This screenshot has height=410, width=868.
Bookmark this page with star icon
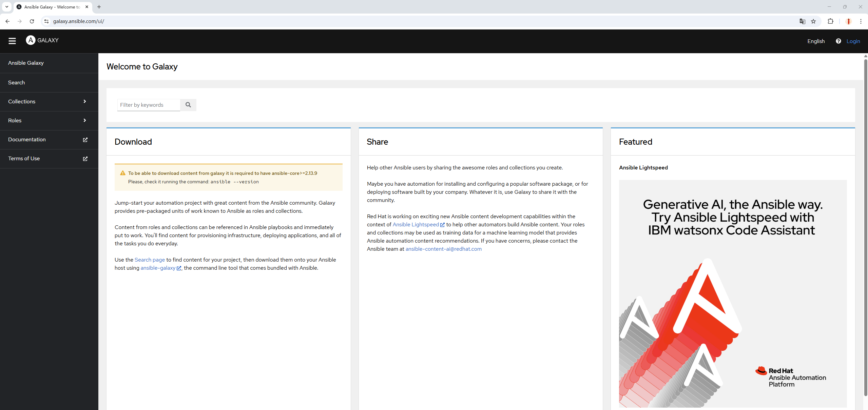813,21
